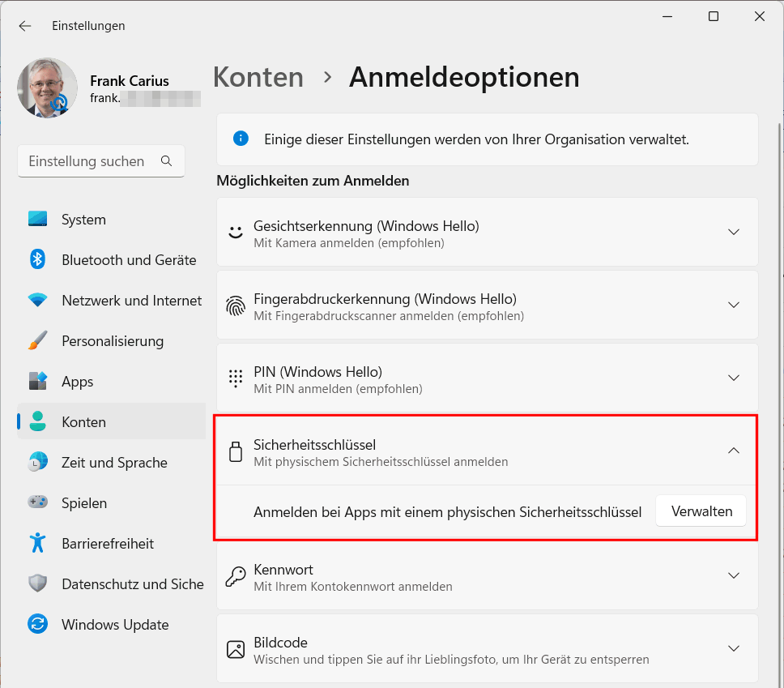Viewport: 784px width, 688px height.
Task: Click the blue info icon in banner
Action: (x=241, y=138)
